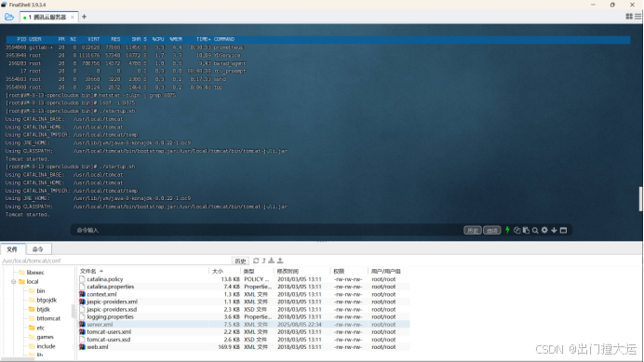
Task: Click the copy icon in terminal toolbar
Action: click(x=517, y=230)
